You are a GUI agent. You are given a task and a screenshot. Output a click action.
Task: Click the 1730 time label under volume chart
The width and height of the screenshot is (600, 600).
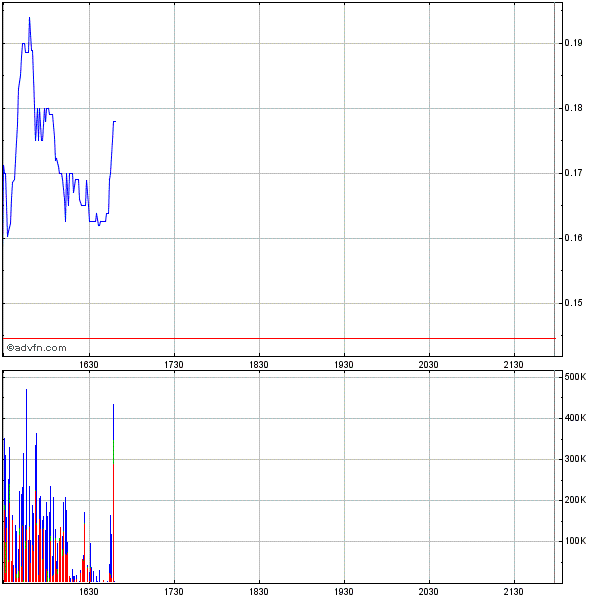coord(174,592)
